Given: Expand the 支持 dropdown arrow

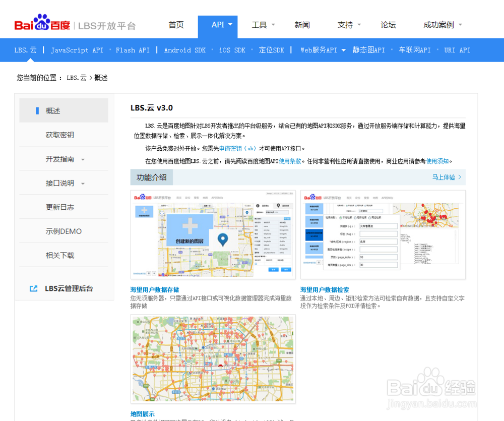Looking at the screenshot, I should point(359,24).
